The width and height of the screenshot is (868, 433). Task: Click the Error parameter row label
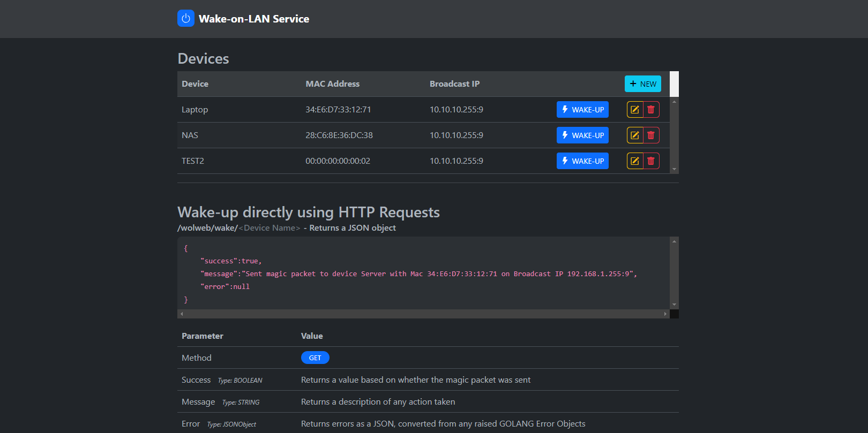point(191,424)
